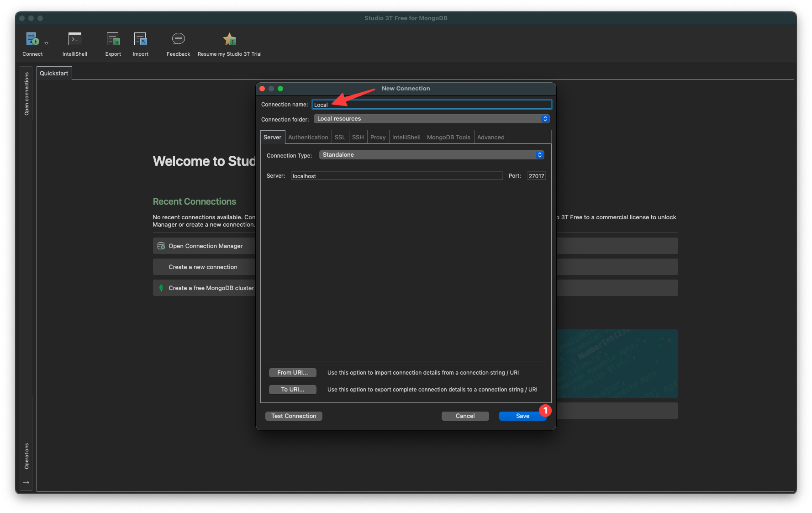Click the MongoDB leaf icon for free cluster

[x=161, y=288]
